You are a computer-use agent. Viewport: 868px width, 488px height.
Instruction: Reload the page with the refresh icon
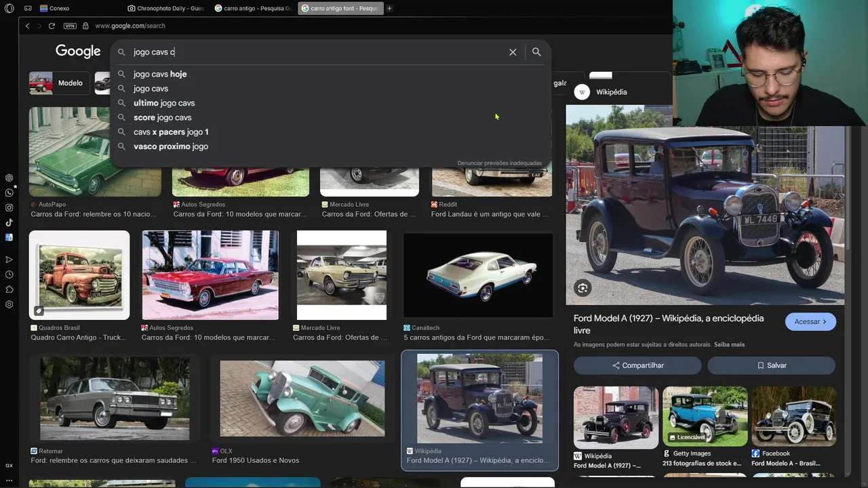52,26
